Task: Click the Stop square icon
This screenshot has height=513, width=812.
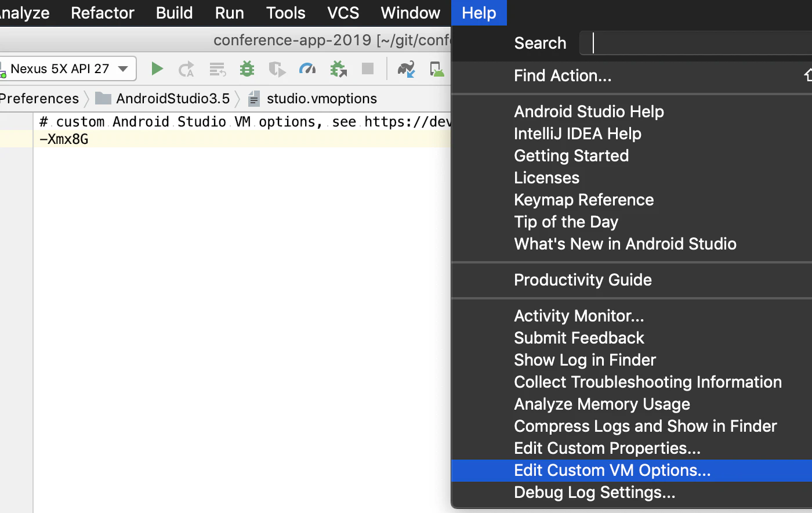Action: (368, 68)
